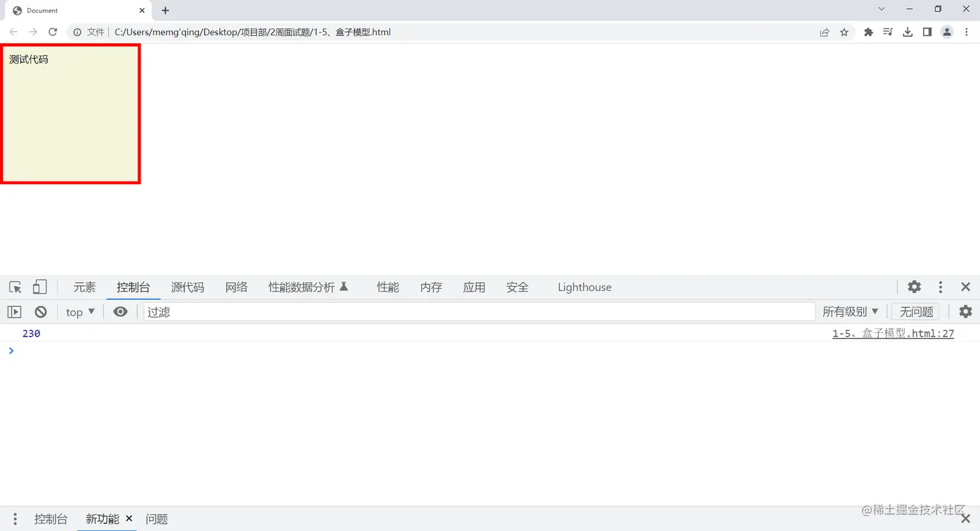Activate the inspect element picker

point(15,287)
